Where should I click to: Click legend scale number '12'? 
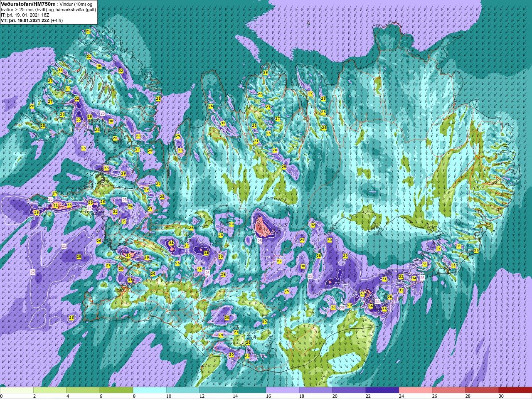point(201,396)
